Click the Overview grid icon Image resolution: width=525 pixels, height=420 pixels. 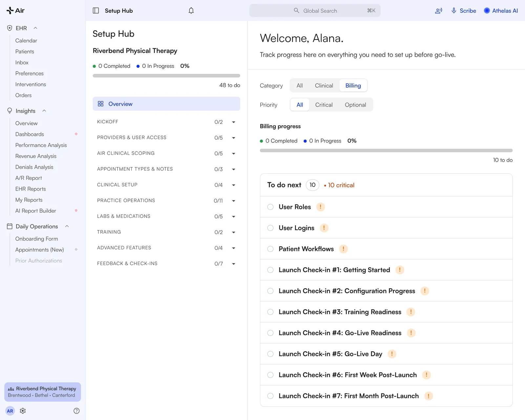pos(101,104)
